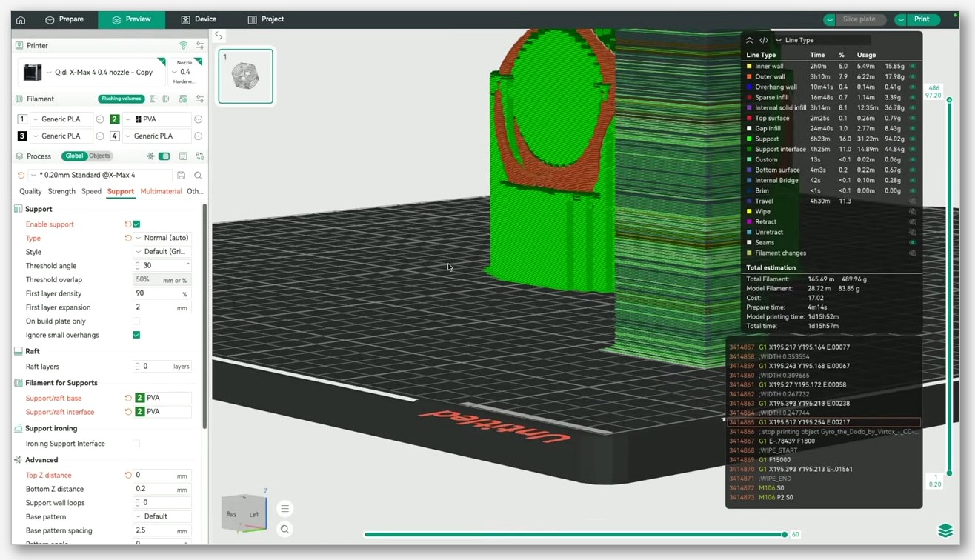This screenshot has width=975, height=560.
Task: Open options for filament 1 Generic PLA
Action: [x=100, y=119]
